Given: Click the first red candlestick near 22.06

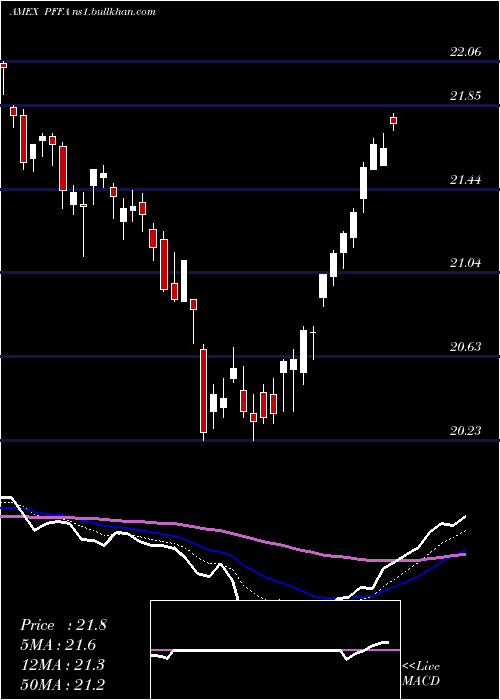Looking at the screenshot, I should [x=4, y=66].
